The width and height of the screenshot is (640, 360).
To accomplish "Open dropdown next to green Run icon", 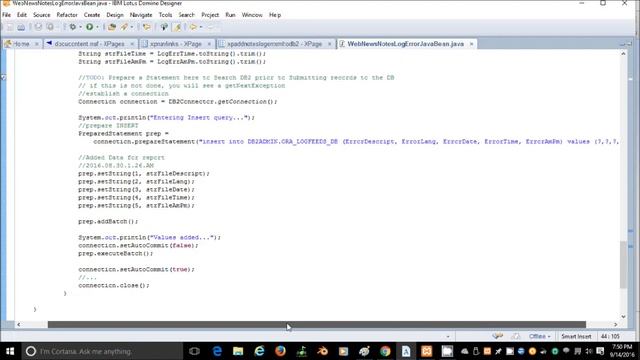I will 97,27.
